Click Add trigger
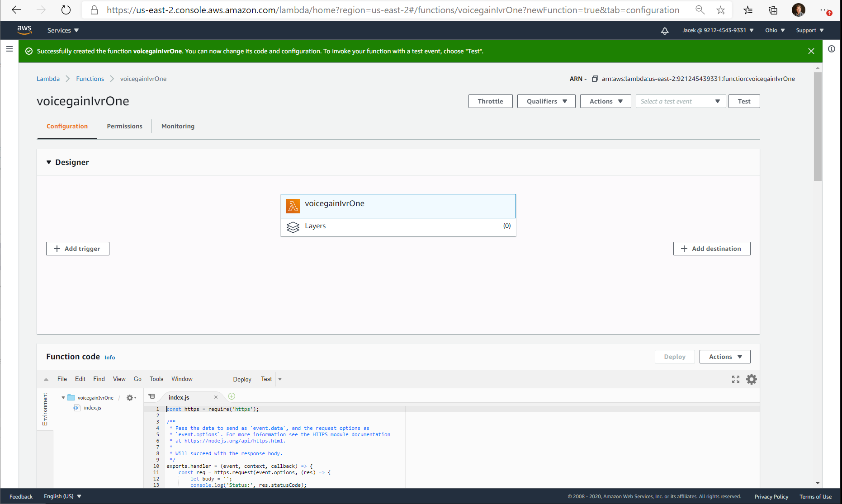Image resolution: width=842 pixels, height=504 pixels. 78,249
